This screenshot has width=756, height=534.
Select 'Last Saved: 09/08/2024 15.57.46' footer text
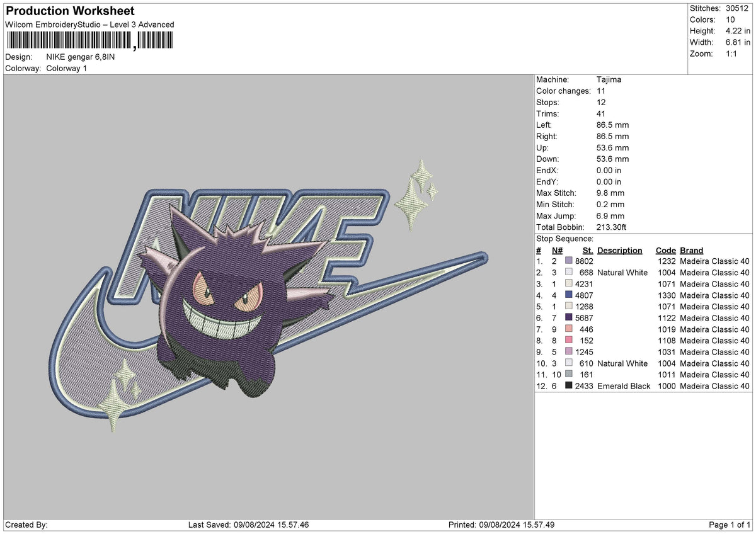(x=249, y=525)
